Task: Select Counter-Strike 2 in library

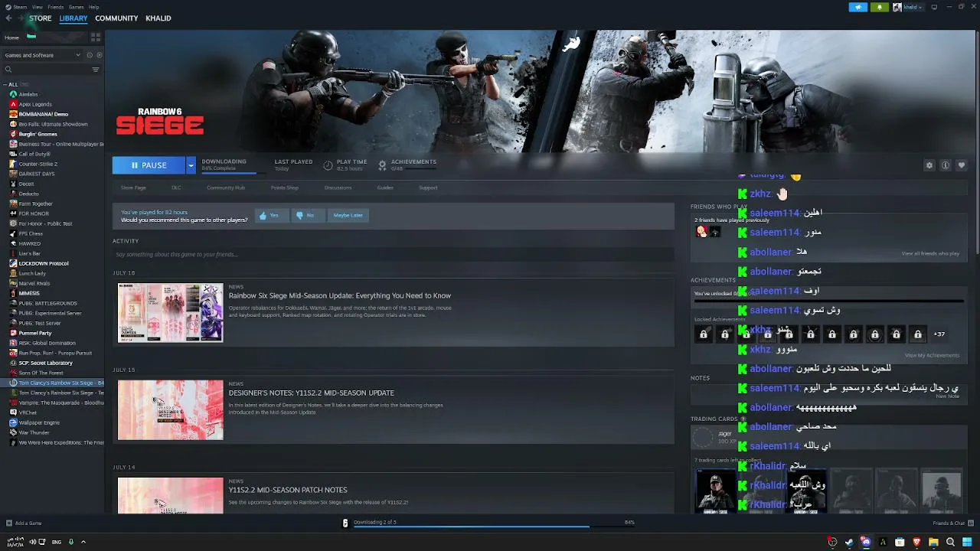Action: (x=38, y=164)
